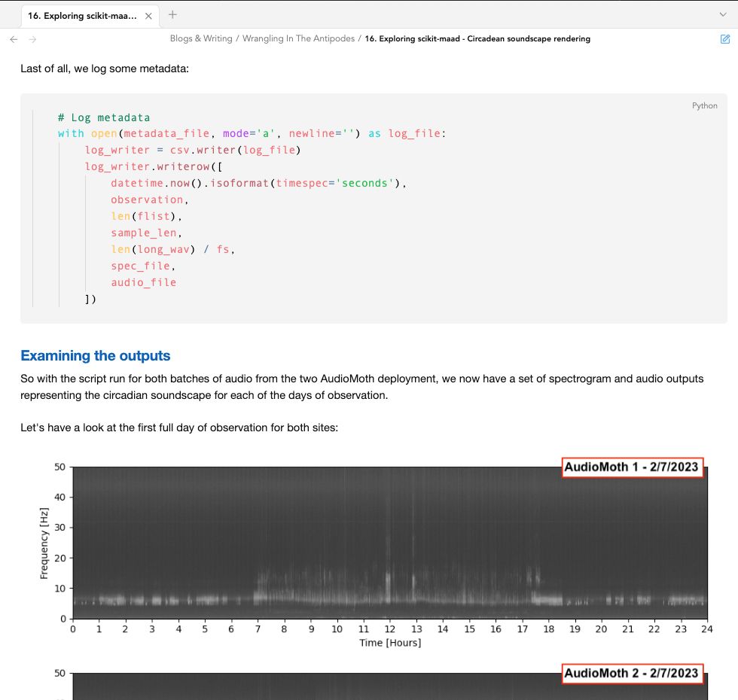
Task: Click the AudioMoth 1 spectrogram image
Action: [375, 551]
